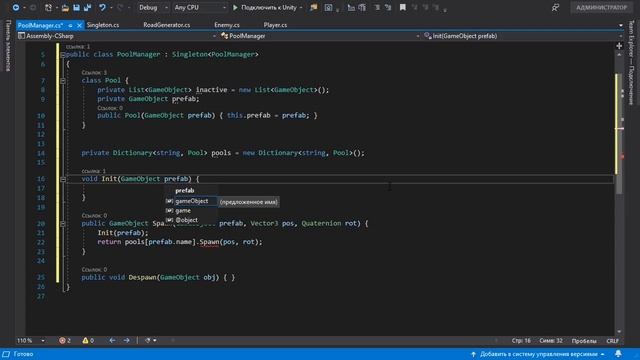Collapse the PoolManager class outlining region
The image size is (640, 360).
62,55
